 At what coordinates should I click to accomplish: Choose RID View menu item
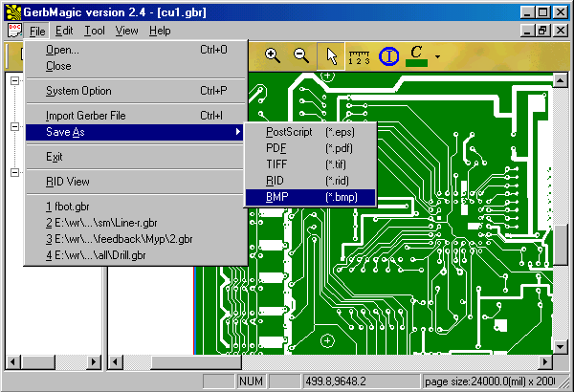pos(136,182)
